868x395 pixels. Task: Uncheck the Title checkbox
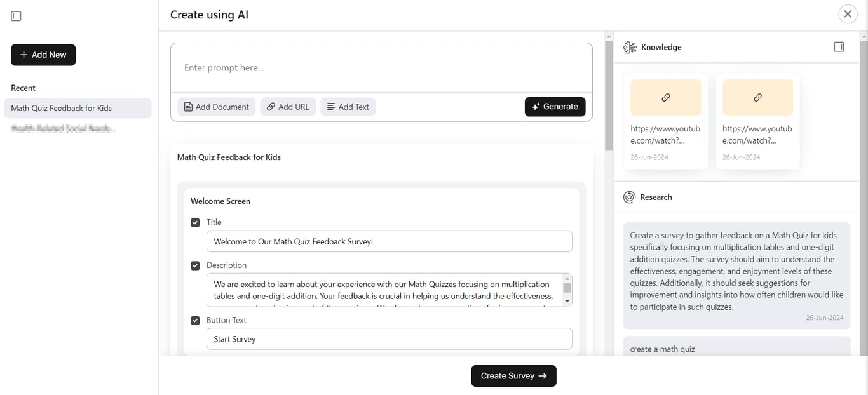(x=195, y=222)
